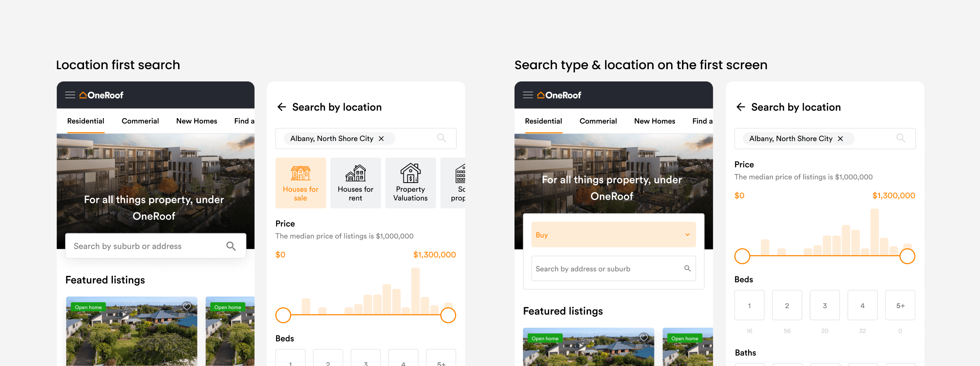This screenshot has width=980, height=366.
Task: Open New Homes tab in Search type & location design
Action: 654,121
